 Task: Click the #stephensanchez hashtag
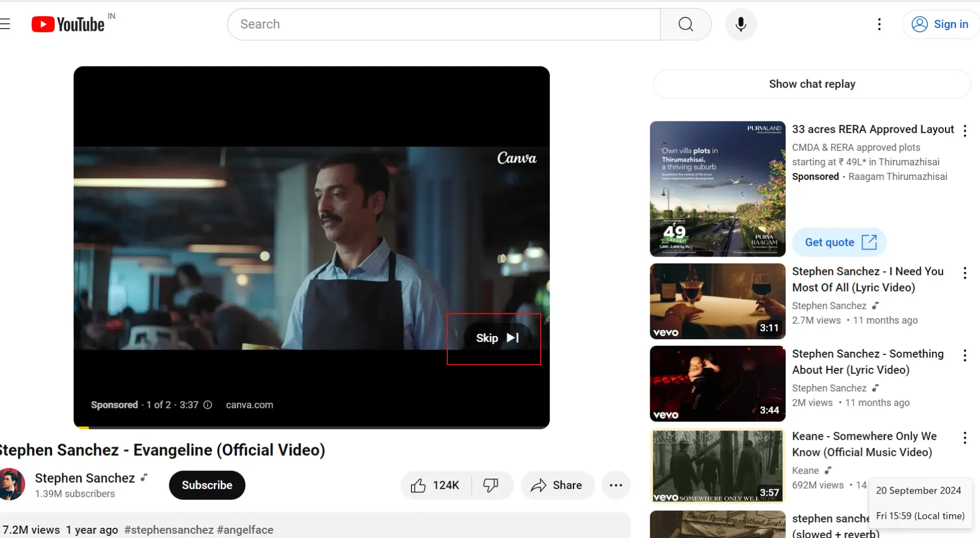(x=169, y=530)
